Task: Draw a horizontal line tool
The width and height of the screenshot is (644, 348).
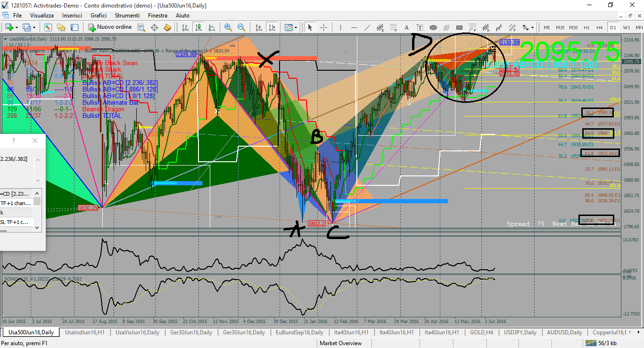Action: pyautogui.click(x=354, y=27)
